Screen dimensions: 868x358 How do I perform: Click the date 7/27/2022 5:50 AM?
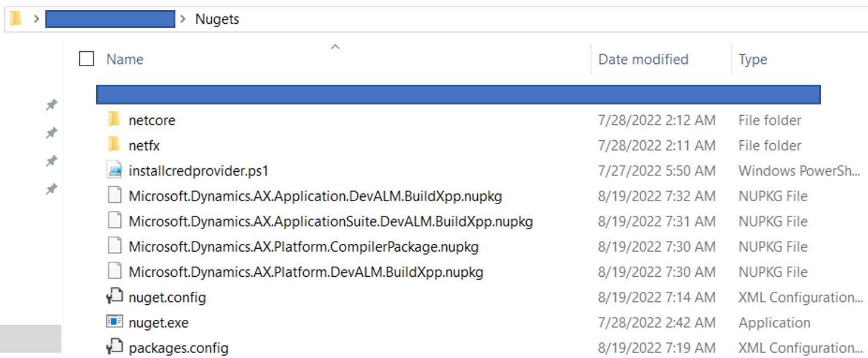click(657, 171)
